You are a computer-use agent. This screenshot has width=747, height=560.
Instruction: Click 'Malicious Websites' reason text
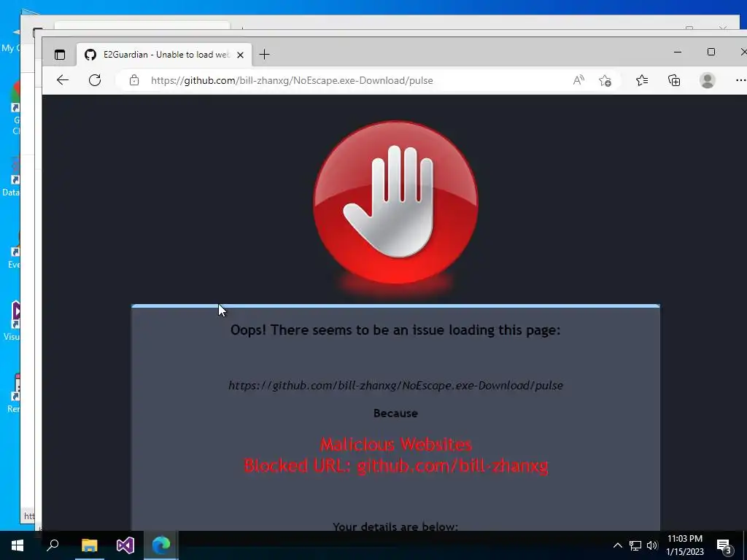pyautogui.click(x=395, y=444)
